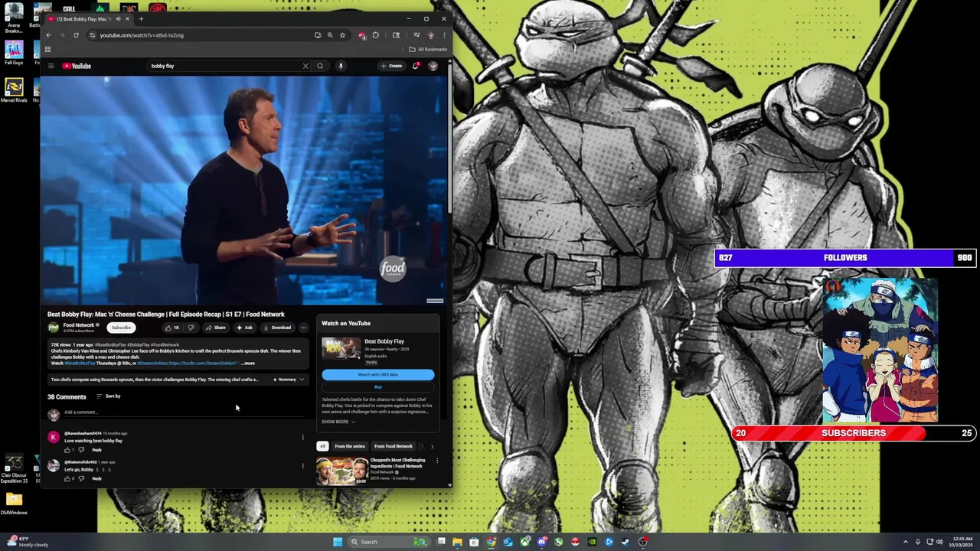
Task: Open the Ask AI button
Action: point(245,328)
